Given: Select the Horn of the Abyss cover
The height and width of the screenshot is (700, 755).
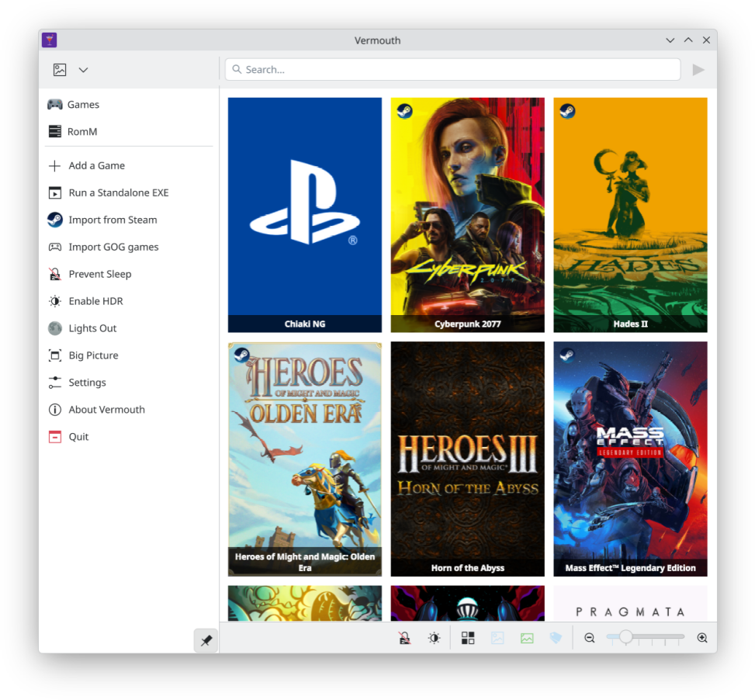Looking at the screenshot, I should (x=468, y=459).
